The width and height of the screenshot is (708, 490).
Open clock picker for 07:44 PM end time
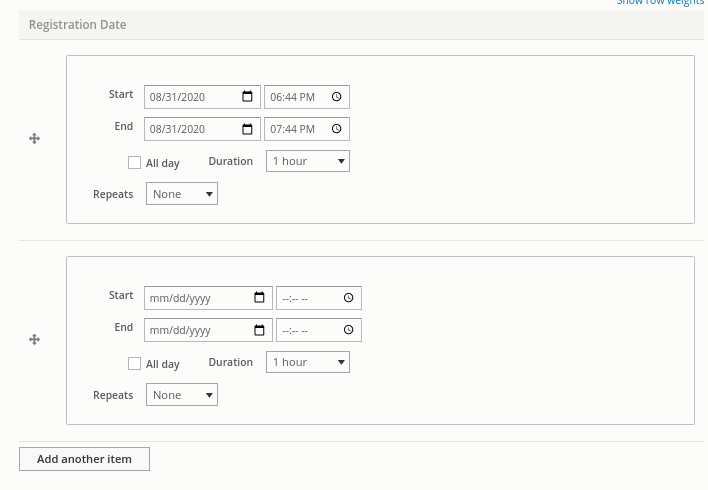tap(336, 129)
